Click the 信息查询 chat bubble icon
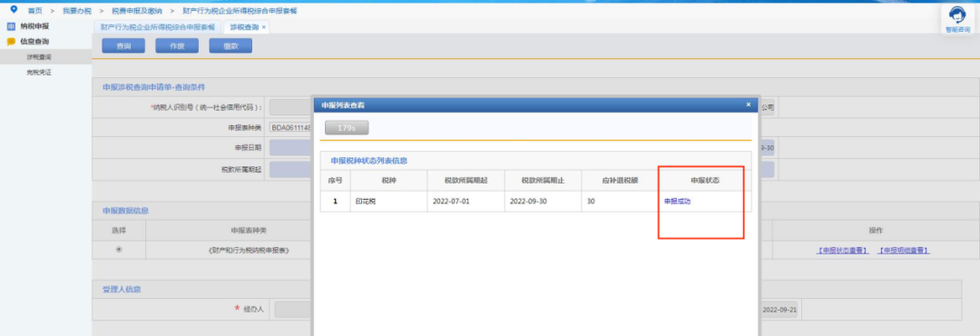This screenshot has width=980, height=336. [x=11, y=41]
